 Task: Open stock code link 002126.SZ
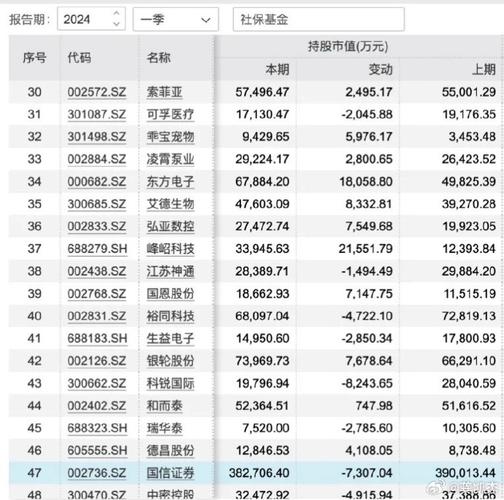[x=97, y=361]
